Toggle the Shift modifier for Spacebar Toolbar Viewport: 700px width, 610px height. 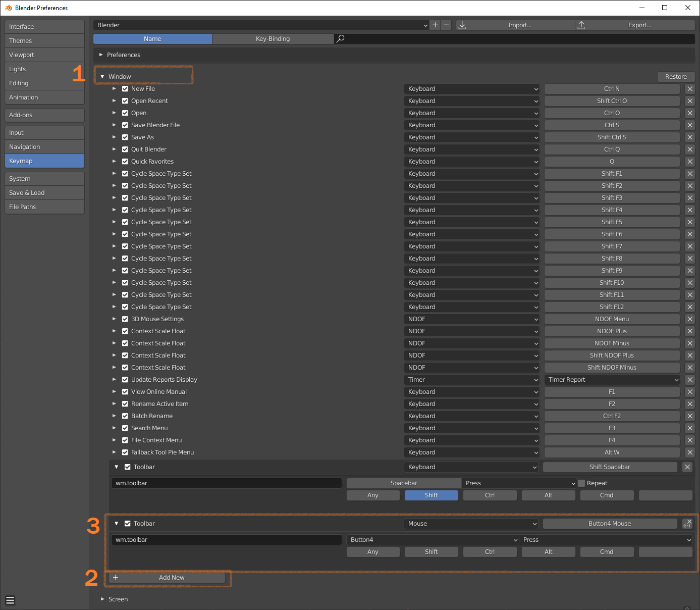432,495
